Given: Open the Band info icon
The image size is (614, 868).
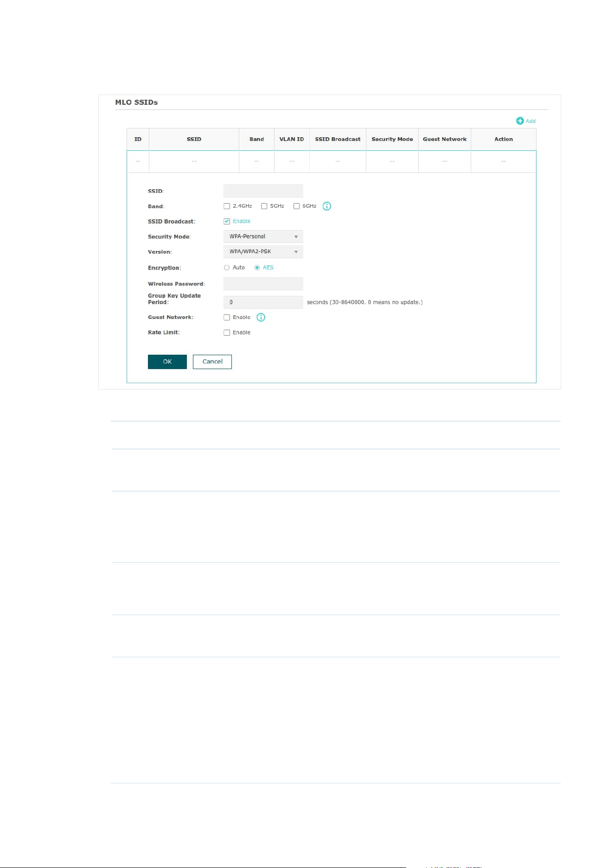Looking at the screenshot, I should coord(327,206).
